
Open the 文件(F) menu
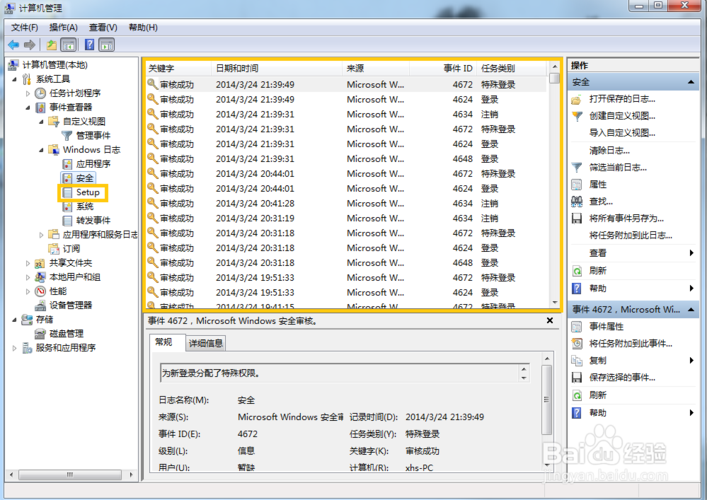pos(24,28)
